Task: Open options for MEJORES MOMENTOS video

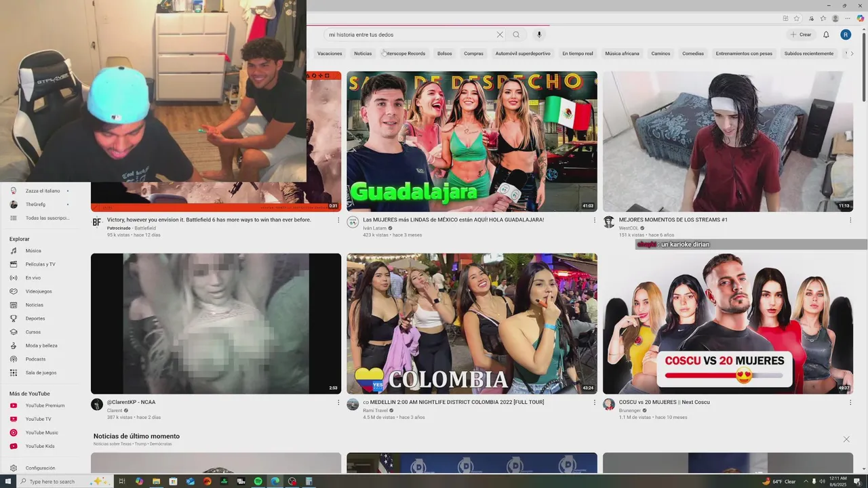Action: pyautogui.click(x=850, y=220)
